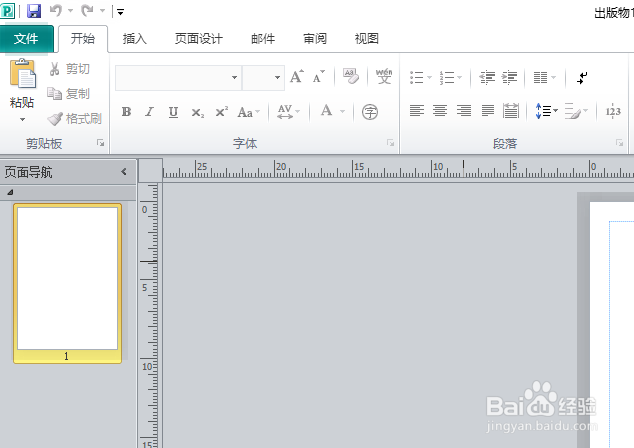Click the Text Direction special characters icon
This screenshot has height=448, width=634.
click(x=582, y=78)
